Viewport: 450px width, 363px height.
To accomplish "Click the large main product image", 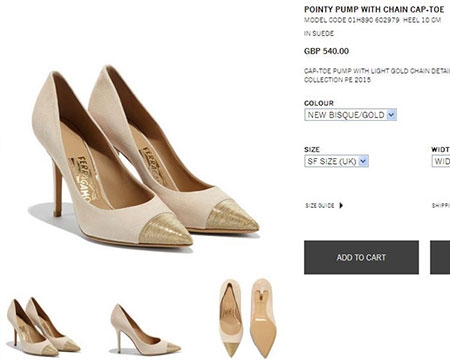I will click(x=145, y=156).
